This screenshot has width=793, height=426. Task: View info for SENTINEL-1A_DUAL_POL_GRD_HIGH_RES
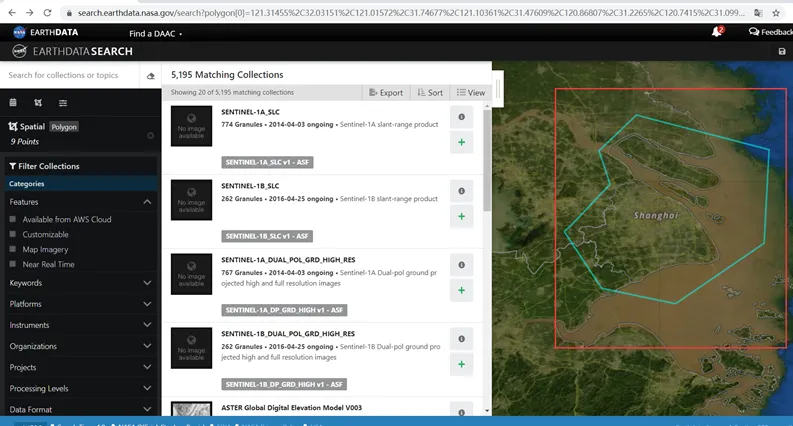pos(461,265)
